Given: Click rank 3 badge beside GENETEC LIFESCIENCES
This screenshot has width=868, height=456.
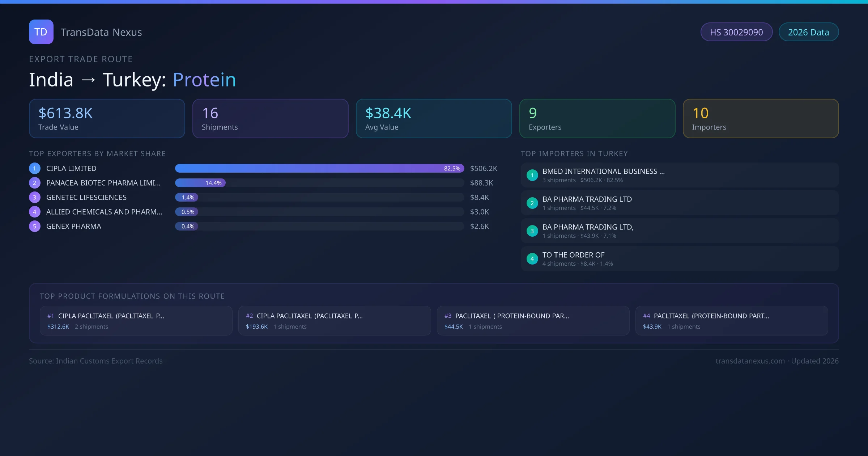Looking at the screenshot, I should 35,197.
